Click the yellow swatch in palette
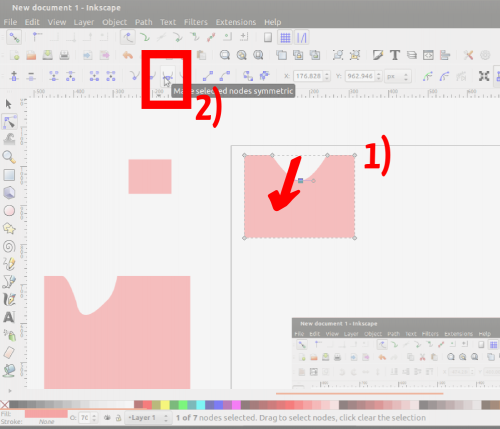Screen dimensions: 500x429 [x=165, y=405]
